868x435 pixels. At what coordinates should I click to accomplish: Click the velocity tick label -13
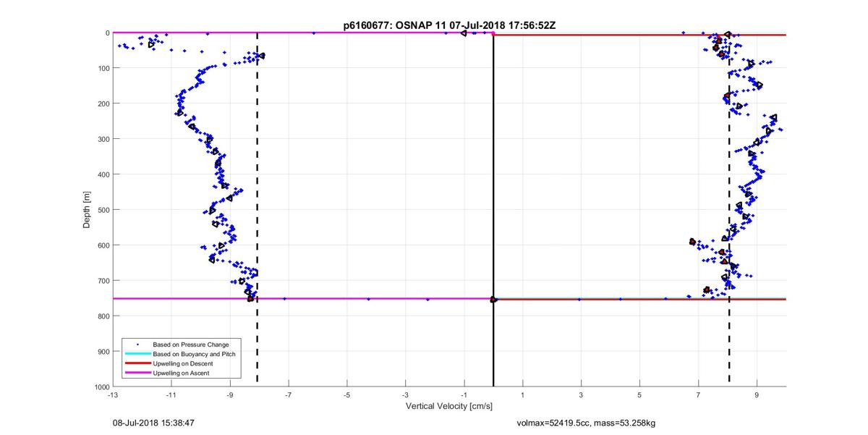113,396
